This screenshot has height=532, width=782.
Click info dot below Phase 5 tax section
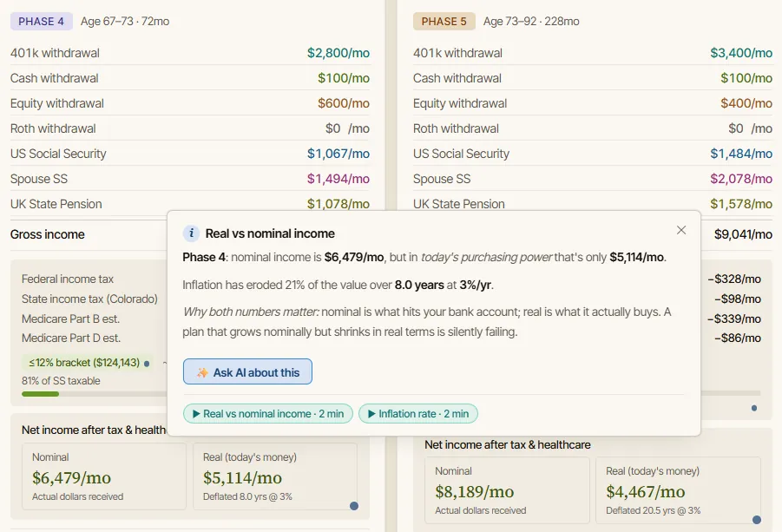(x=754, y=408)
